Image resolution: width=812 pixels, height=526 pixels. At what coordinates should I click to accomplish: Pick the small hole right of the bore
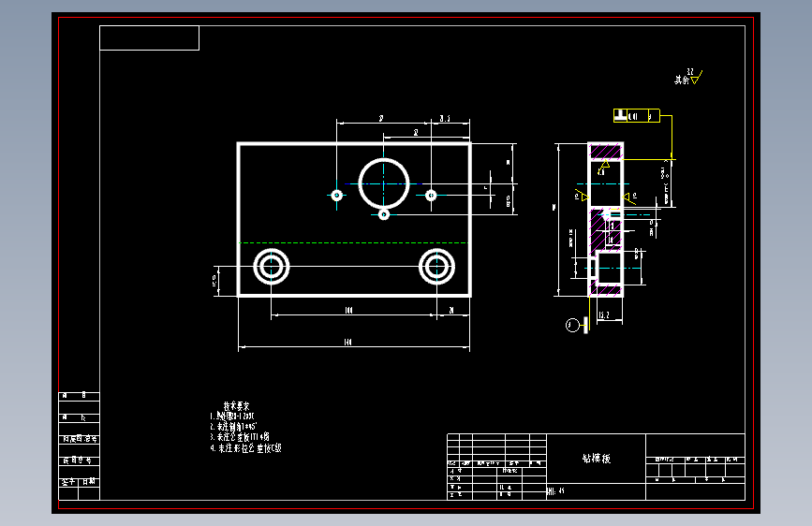[431, 196]
